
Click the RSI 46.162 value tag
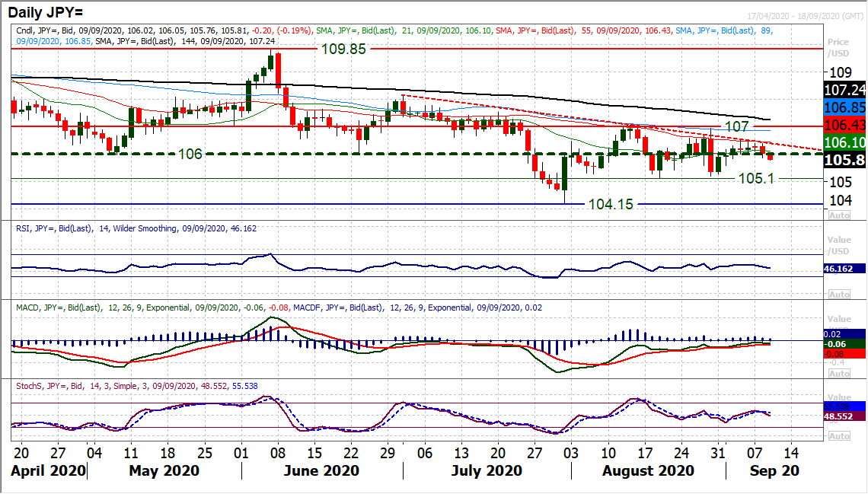[x=845, y=269]
